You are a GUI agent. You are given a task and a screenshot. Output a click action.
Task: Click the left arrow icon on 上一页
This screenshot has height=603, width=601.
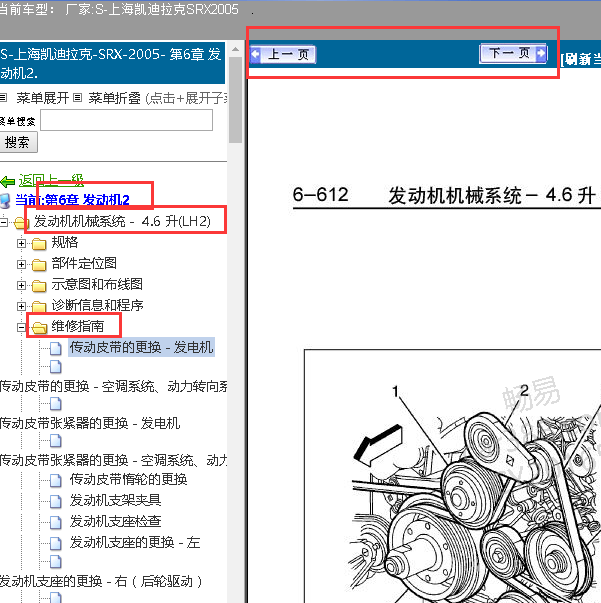255,54
